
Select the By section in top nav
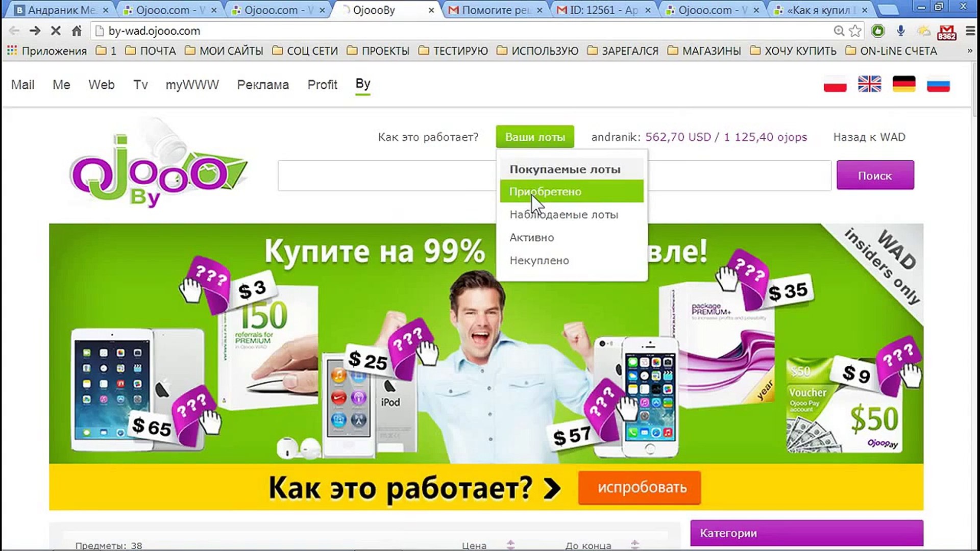coord(363,84)
